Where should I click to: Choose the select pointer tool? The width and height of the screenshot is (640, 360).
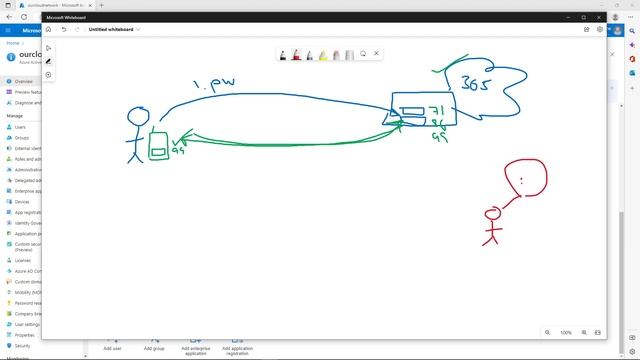(x=49, y=48)
